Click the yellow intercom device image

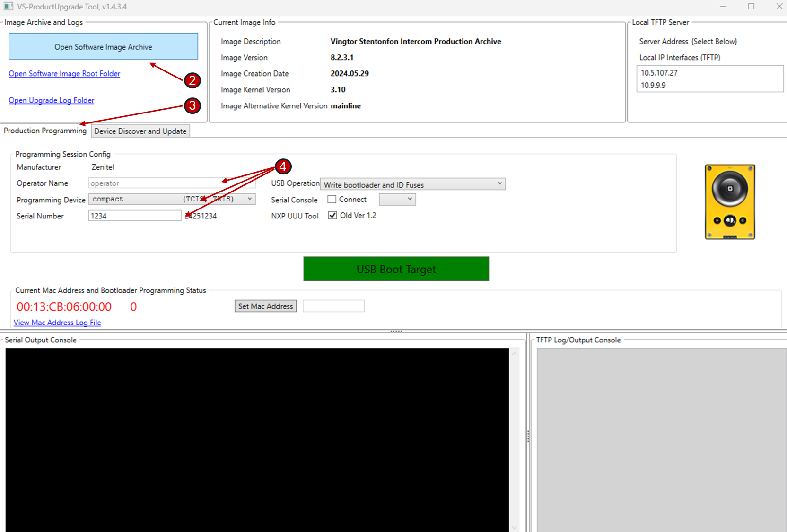pyautogui.click(x=729, y=202)
